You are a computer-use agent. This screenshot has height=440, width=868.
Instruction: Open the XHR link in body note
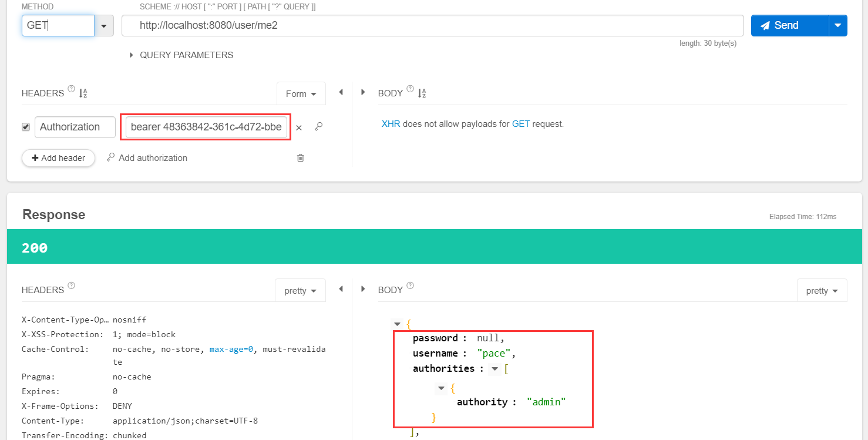coord(391,124)
